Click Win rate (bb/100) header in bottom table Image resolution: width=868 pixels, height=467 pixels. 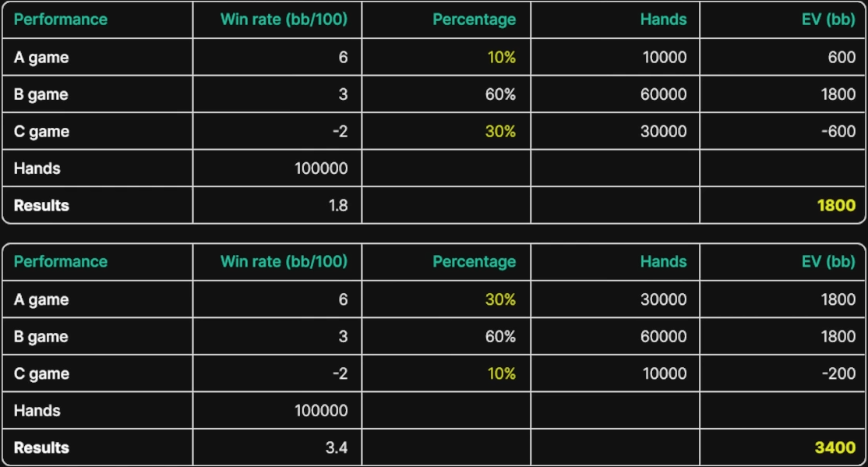pos(284,261)
